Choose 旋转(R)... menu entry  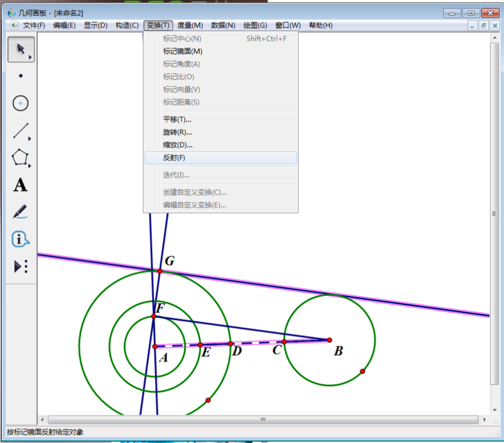[178, 132]
